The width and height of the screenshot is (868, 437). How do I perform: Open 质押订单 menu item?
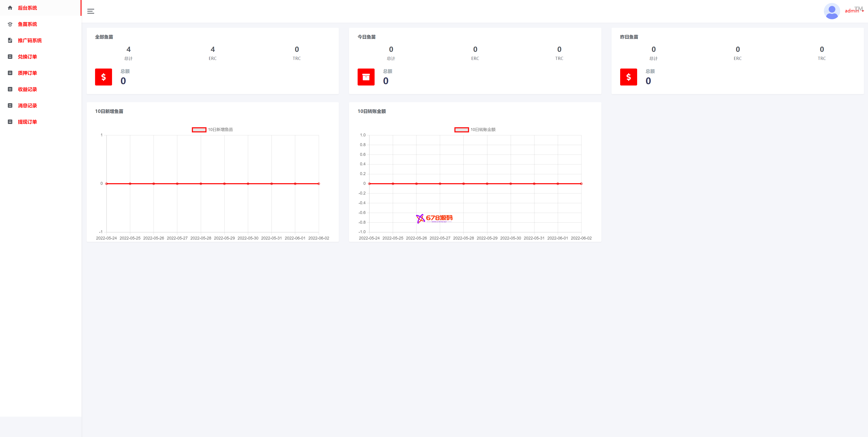pos(27,73)
